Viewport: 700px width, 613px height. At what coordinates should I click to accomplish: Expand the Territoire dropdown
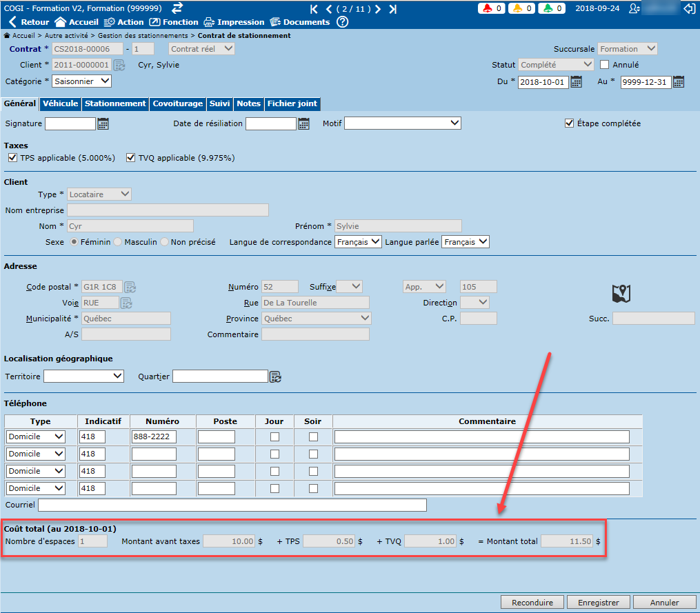click(83, 376)
